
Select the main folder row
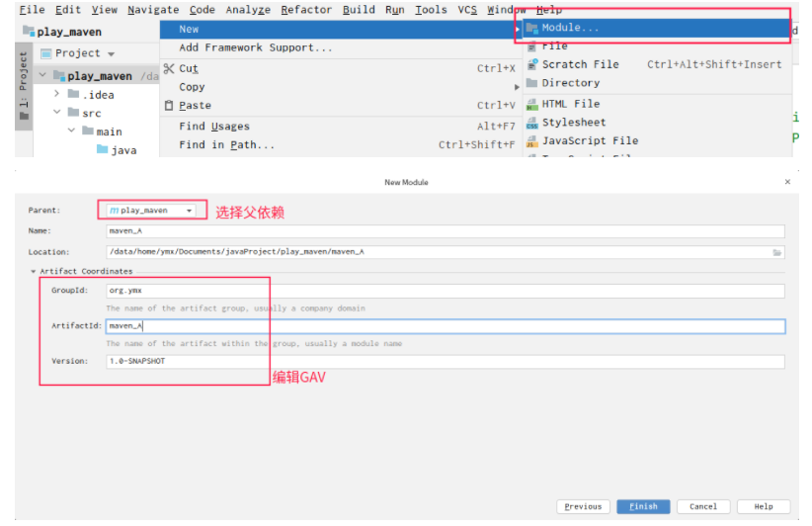pos(96,131)
